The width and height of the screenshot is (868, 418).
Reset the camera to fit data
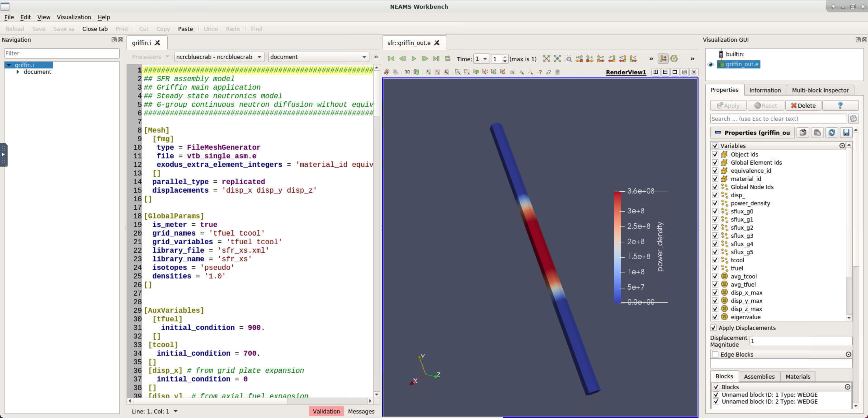tap(546, 58)
